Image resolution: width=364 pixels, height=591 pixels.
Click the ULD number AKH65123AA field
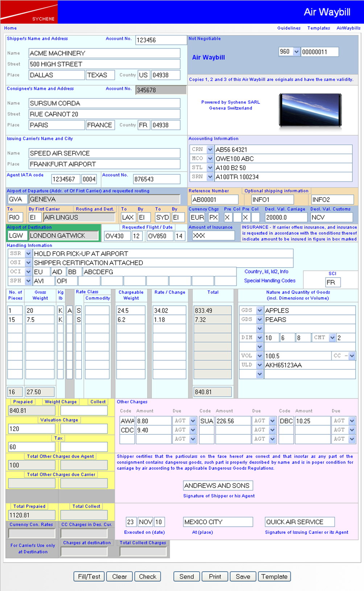[x=310, y=365]
